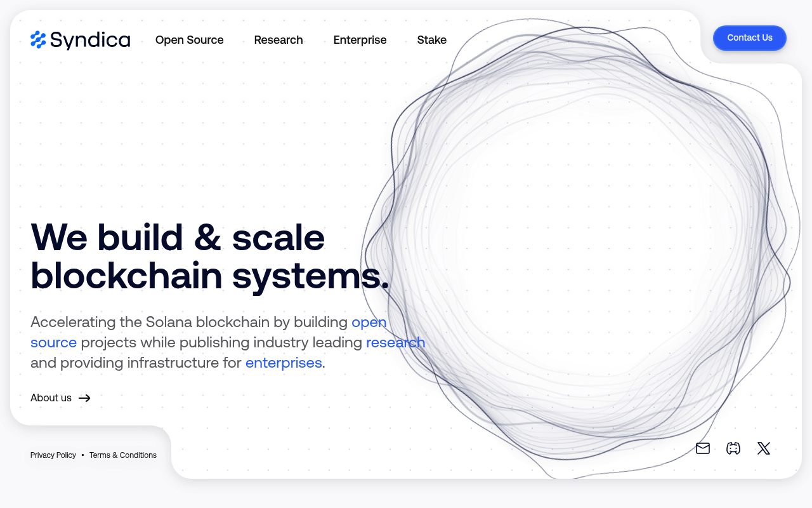Image resolution: width=812 pixels, height=508 pixels.
Task: Open the X social icon
Action: [x=764, y=448]
